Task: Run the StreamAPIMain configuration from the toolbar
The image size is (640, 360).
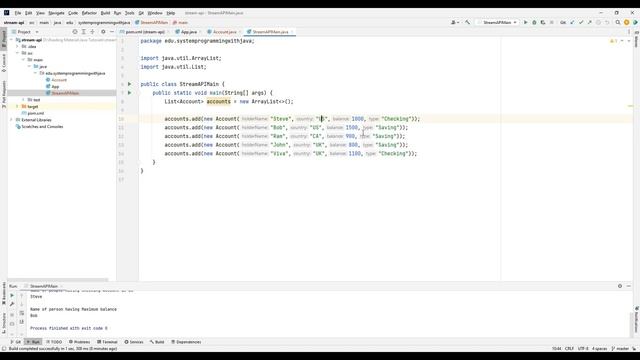Action: click(x=525, y=22)
